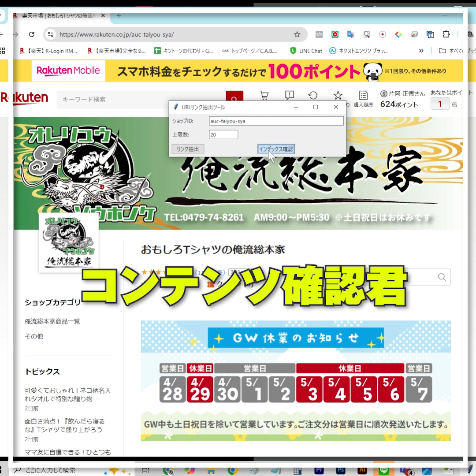Close the URLリンク抽出ツール window
The width and height of the screenshot is (476, 476).
point(336,107)
